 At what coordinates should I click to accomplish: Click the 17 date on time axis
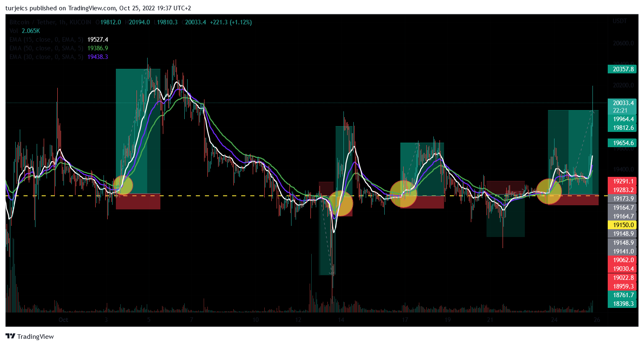click(405, 320)
